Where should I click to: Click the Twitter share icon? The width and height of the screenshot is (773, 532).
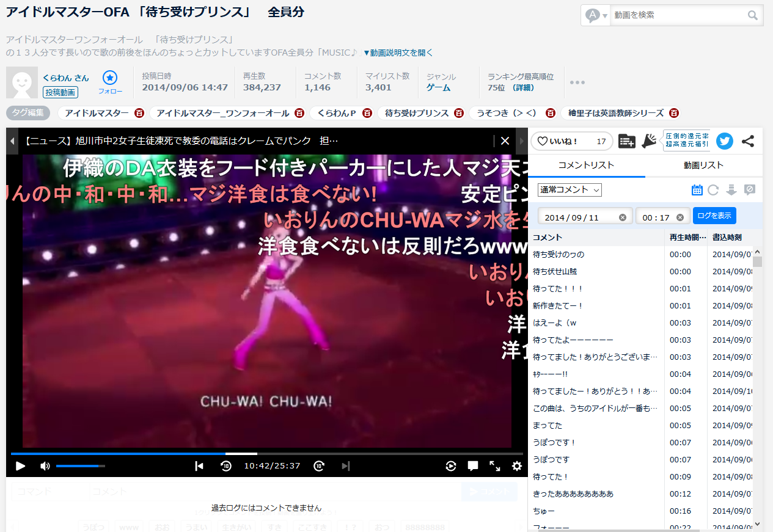[x=725, y=141]
